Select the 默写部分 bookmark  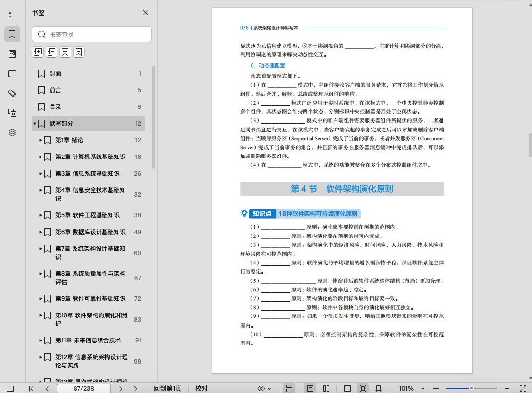pos(88,124)
